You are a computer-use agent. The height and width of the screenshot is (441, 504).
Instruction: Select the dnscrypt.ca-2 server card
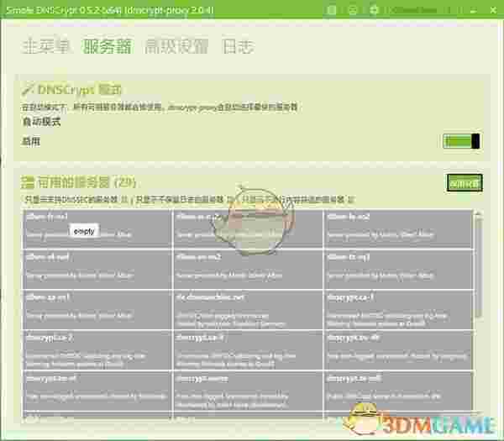coord(97,350)
